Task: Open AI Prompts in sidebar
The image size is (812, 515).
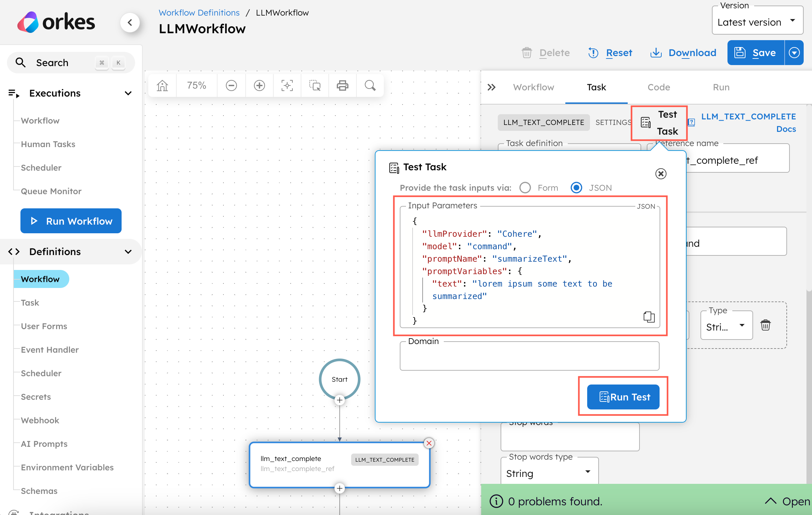Action: pos(44,444)
